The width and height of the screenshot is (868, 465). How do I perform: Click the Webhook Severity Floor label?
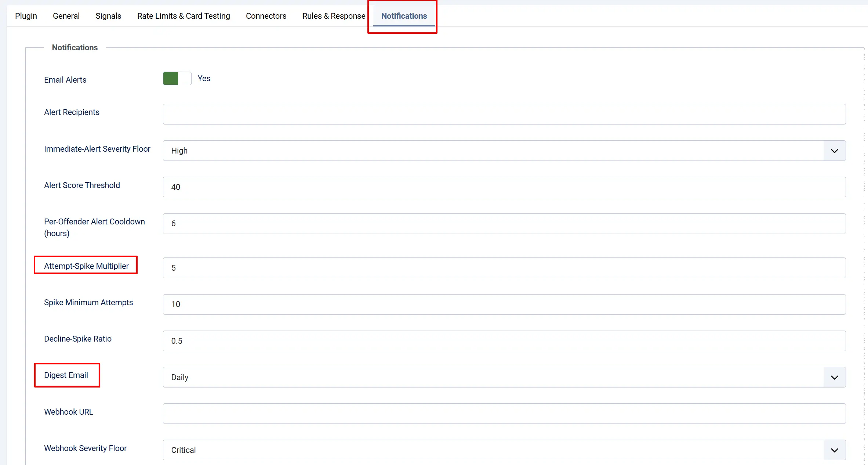[x=85, y=448]
